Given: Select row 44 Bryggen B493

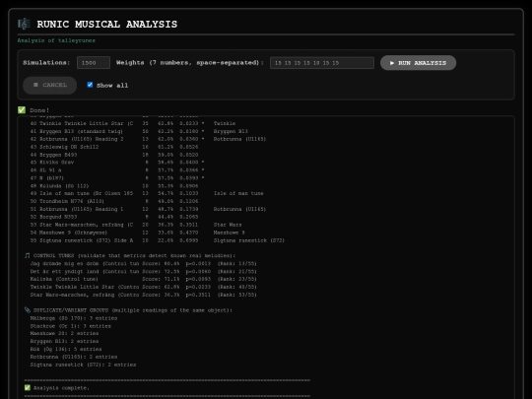Looking at the screenshot, I should (x=114, y=155).
